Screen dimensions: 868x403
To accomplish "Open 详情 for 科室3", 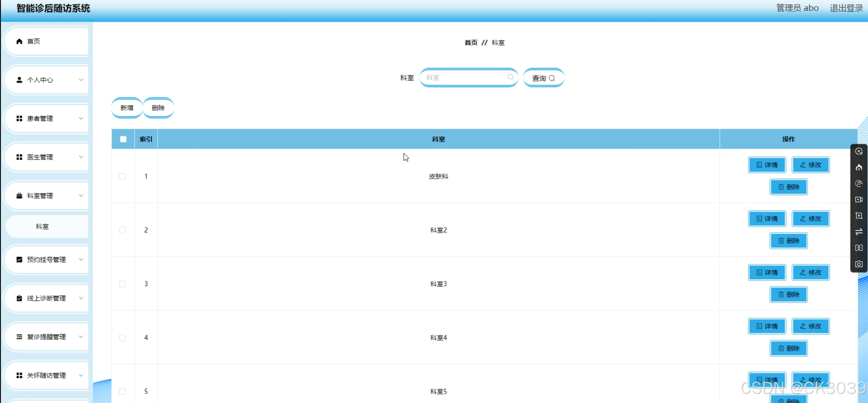I will [767, 272].
